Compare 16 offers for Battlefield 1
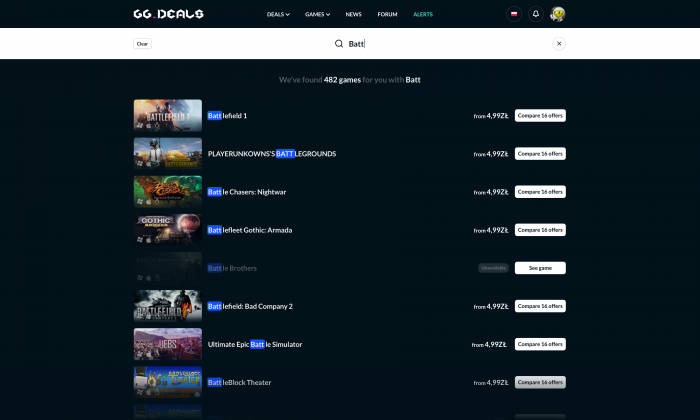The height and width of the screenshot is (420, 700). 540,116
